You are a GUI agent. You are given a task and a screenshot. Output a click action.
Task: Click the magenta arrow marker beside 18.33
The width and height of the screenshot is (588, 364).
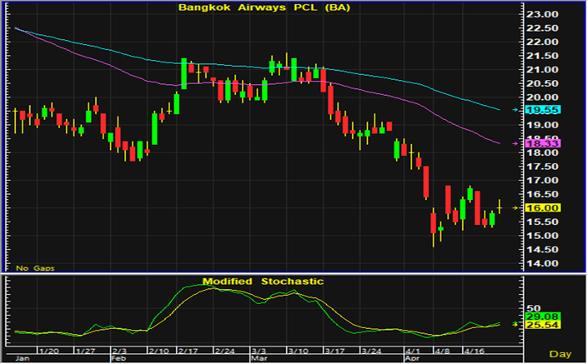[x=515, y=143]
